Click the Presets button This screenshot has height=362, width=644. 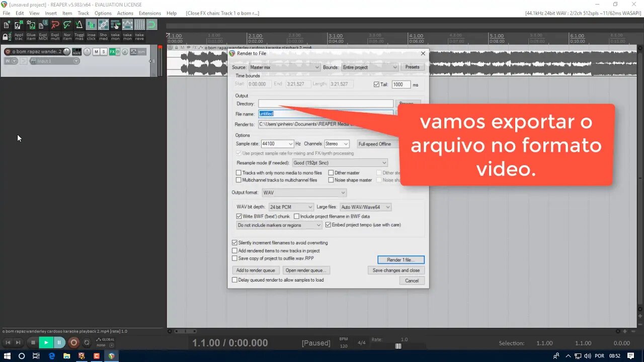coord(412,67)
